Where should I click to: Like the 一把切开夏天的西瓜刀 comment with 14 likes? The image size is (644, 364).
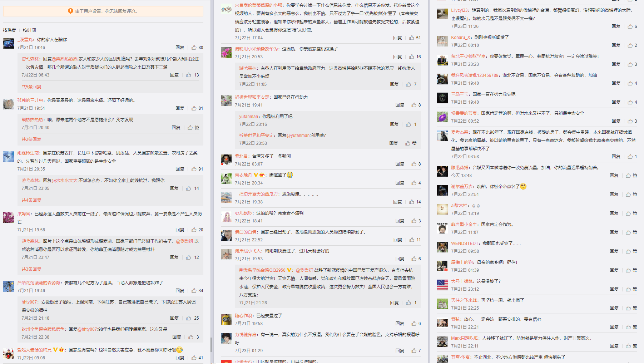412,202
